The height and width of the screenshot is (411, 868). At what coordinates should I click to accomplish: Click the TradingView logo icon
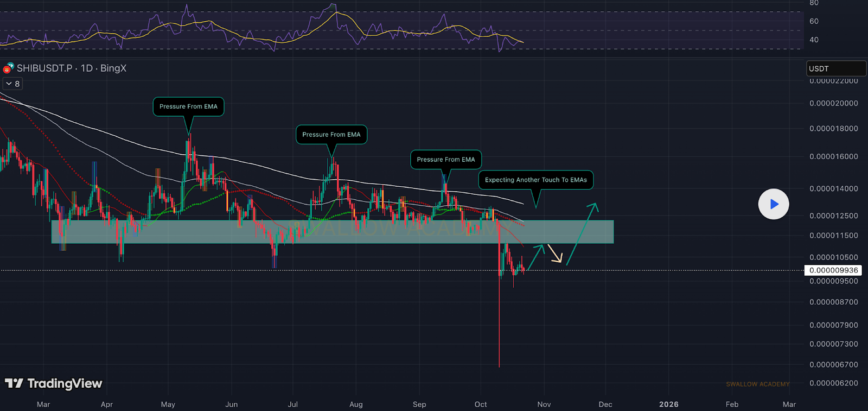point(14,384)
